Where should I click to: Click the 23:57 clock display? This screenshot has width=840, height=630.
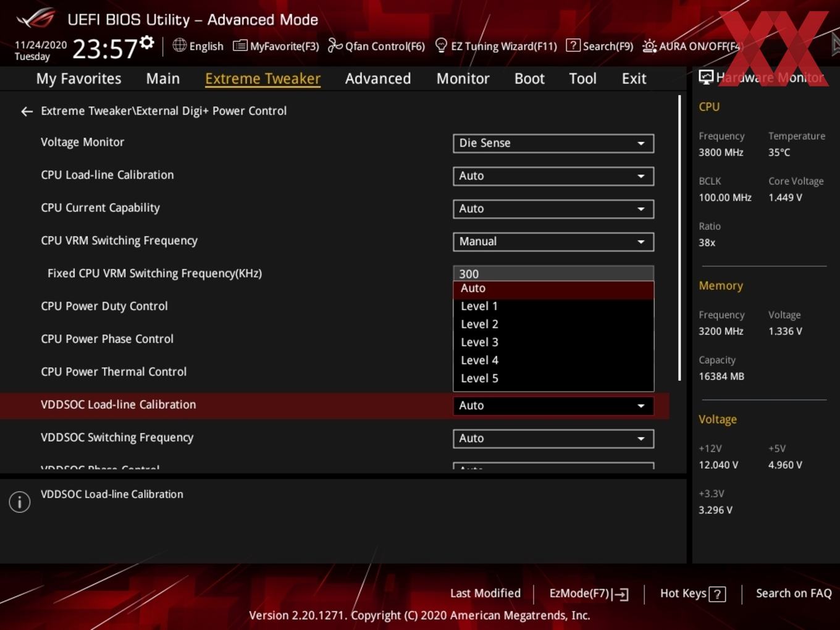point(104,49)
